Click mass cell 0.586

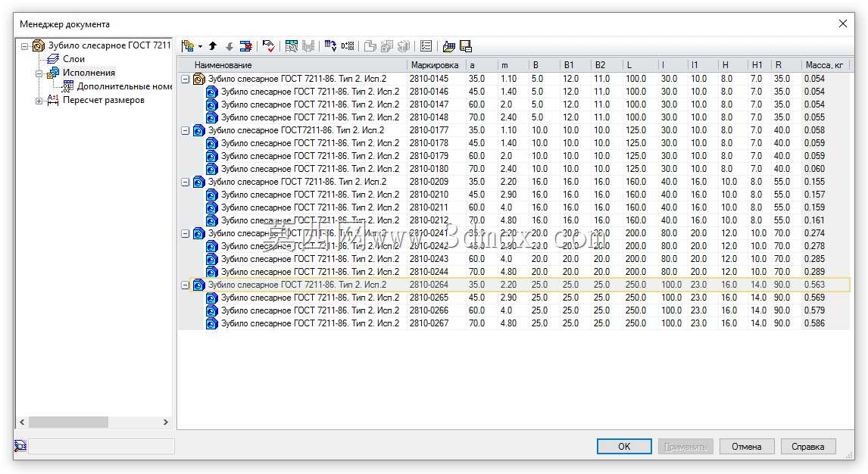[x=825, y=323]
